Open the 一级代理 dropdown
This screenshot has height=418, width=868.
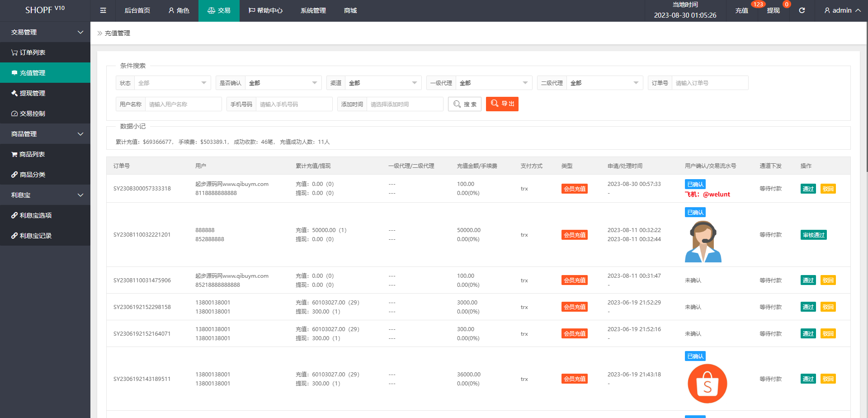[x=493, y=83]
